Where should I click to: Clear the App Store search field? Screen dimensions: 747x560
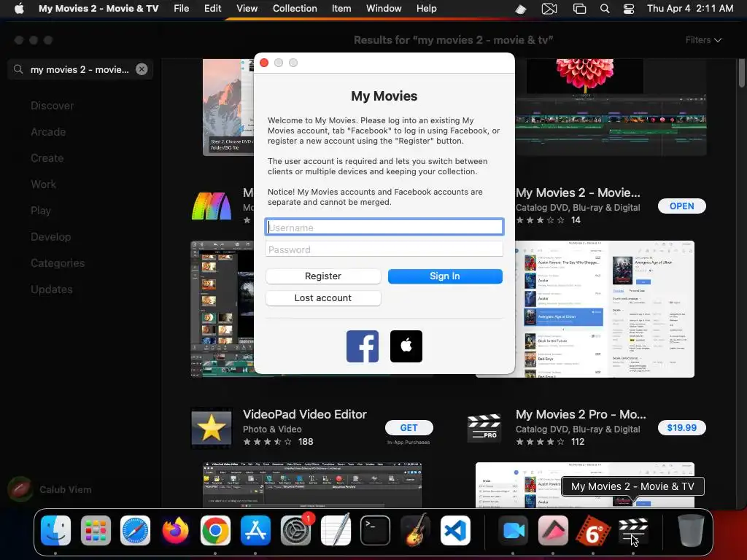(142, 69)
